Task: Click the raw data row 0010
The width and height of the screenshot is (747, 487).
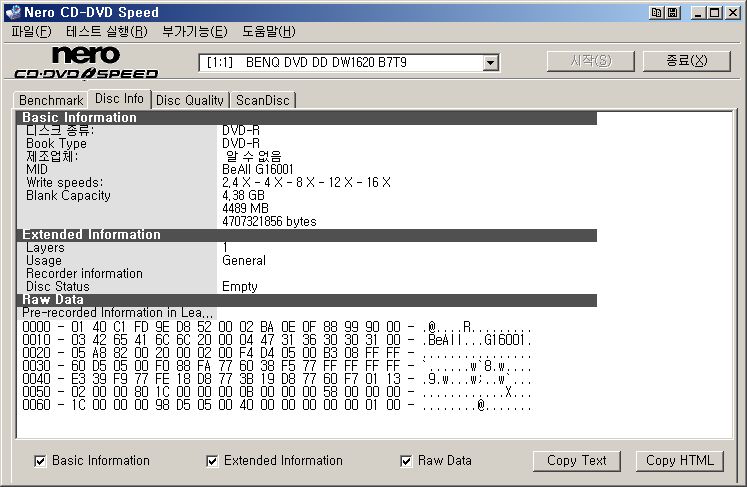Action: click(x=276, y=340)
